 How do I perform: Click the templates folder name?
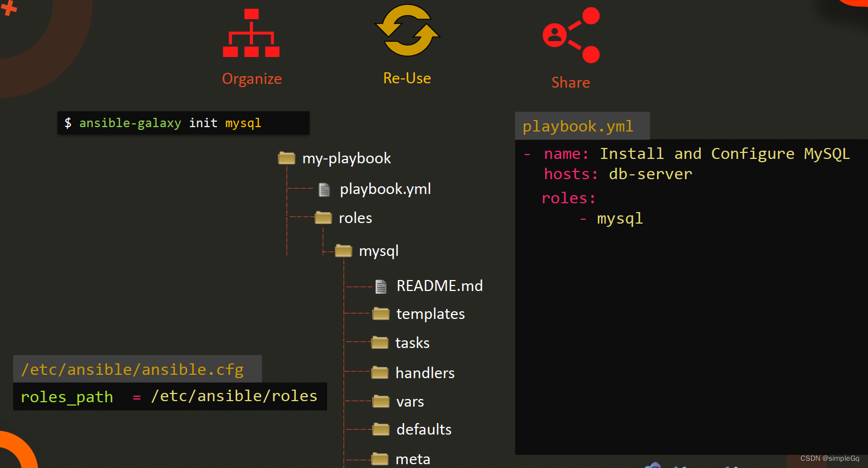pyautogui.click(x=430, y=314)
